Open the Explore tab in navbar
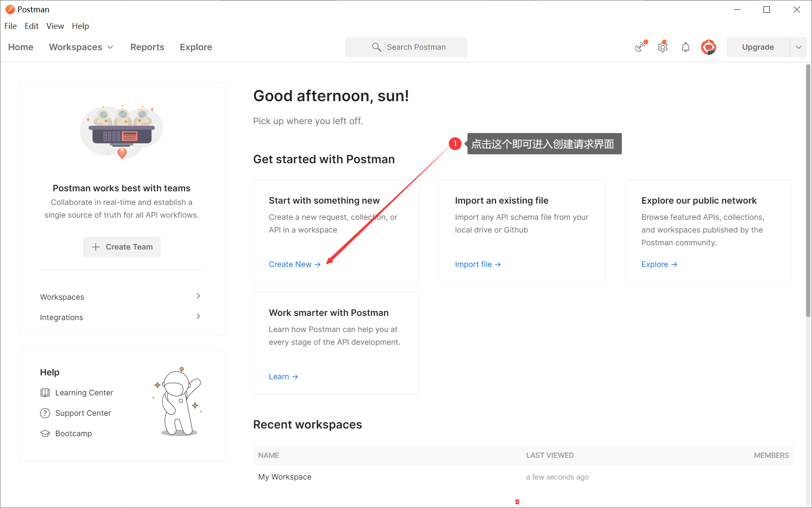 coord(196,47)
